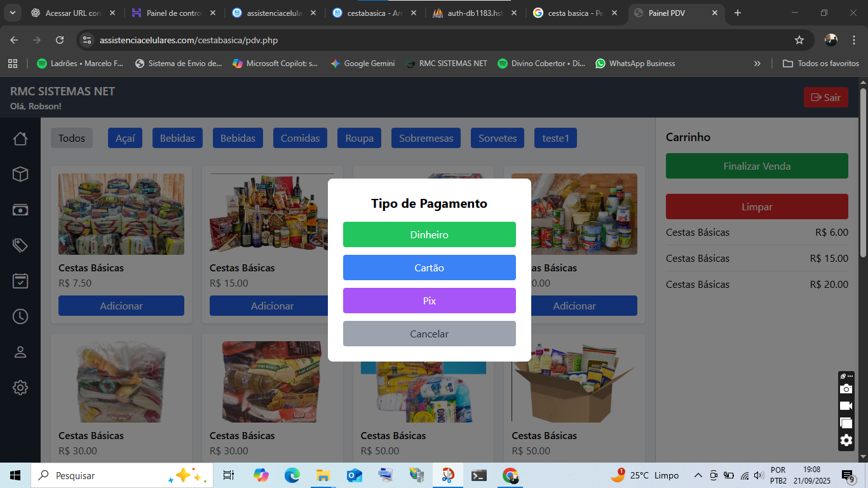The width and height of the screenshot is (868, 488).
Task: Open the settings gear icon in sidebar
Action: click(x=20, y=388)
